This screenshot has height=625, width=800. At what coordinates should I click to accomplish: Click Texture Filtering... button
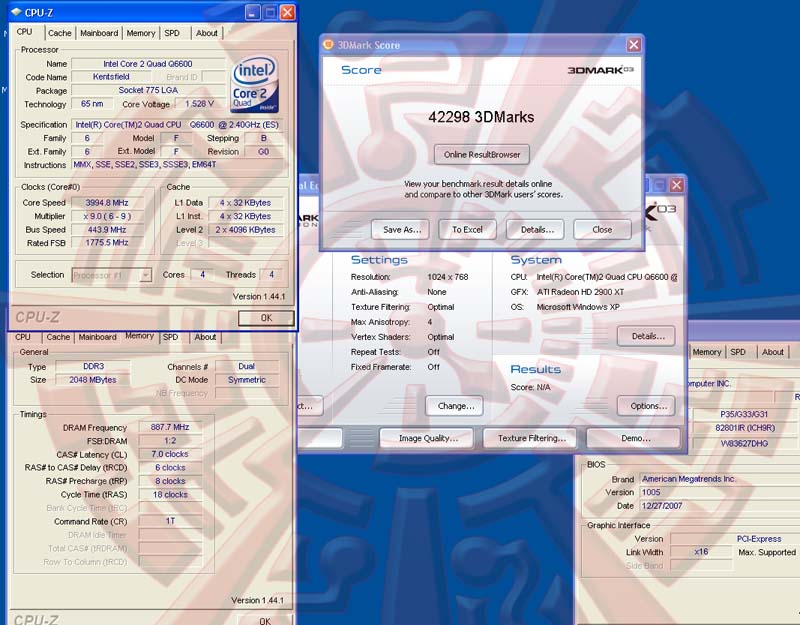tap(531, 438)
